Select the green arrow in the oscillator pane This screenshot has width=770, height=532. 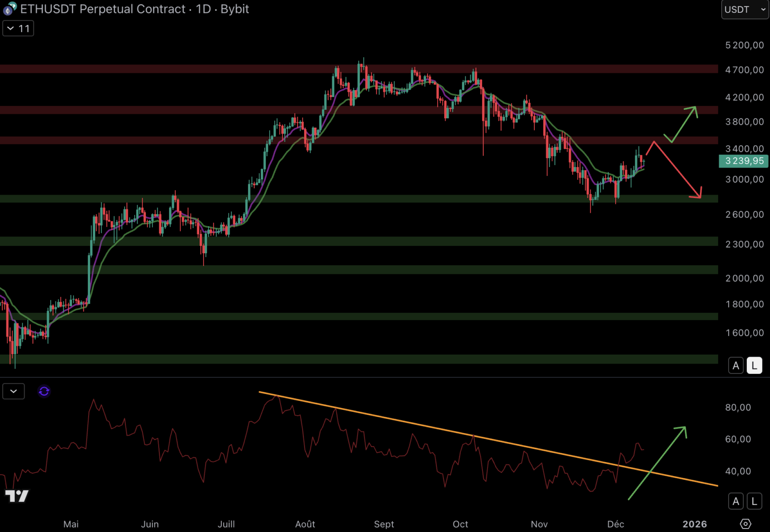pyautogui.click(x=658, y=462)
